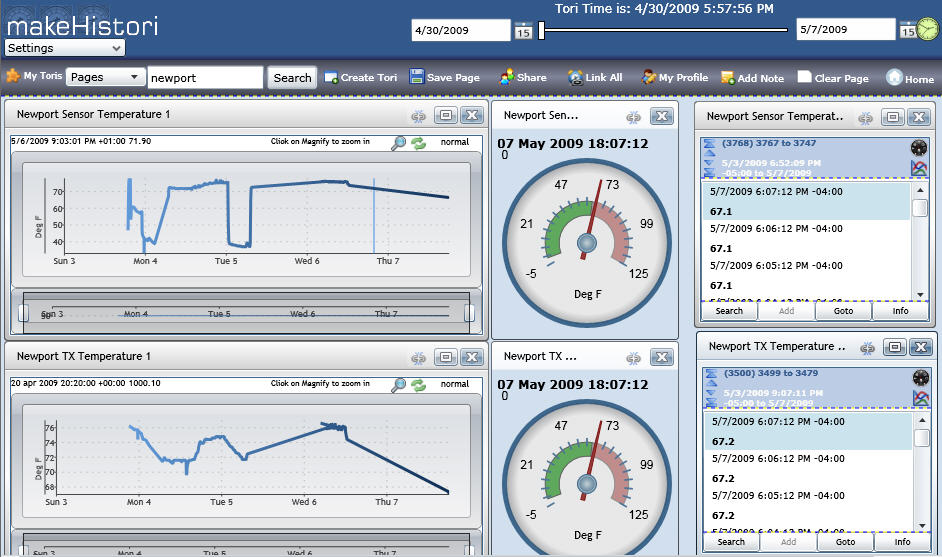
Task: Click Search in Newport TX list panel
Action: point(731,541)
